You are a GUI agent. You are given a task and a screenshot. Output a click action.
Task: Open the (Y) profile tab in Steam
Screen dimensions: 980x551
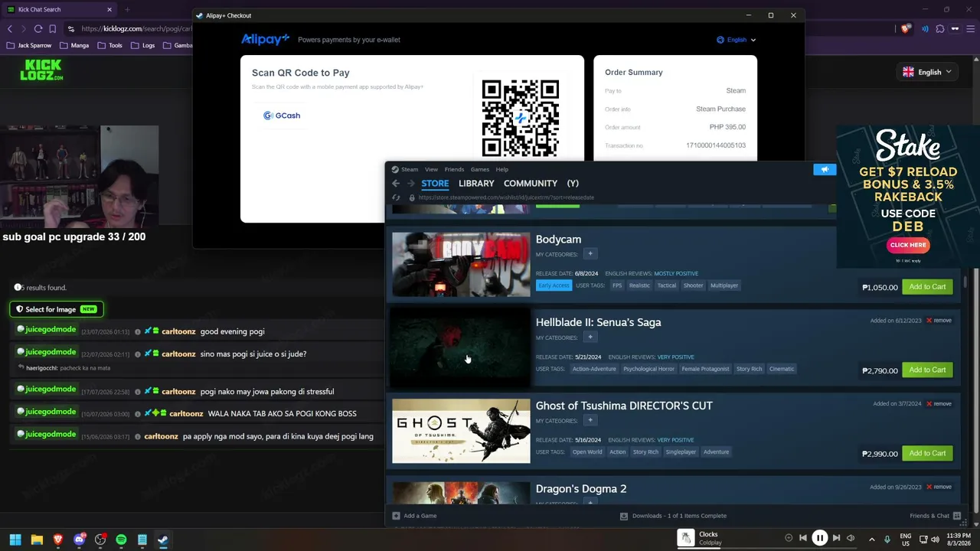pos(573,184)
